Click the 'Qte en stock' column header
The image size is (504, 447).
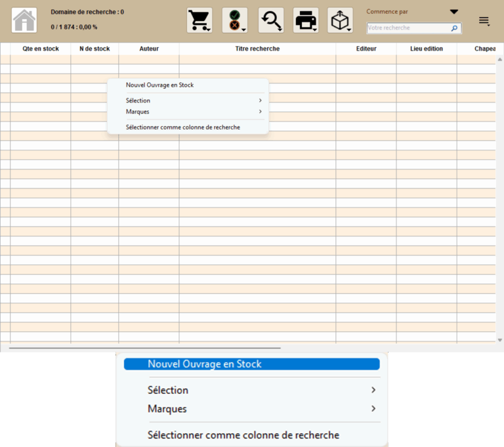[41, 49]
